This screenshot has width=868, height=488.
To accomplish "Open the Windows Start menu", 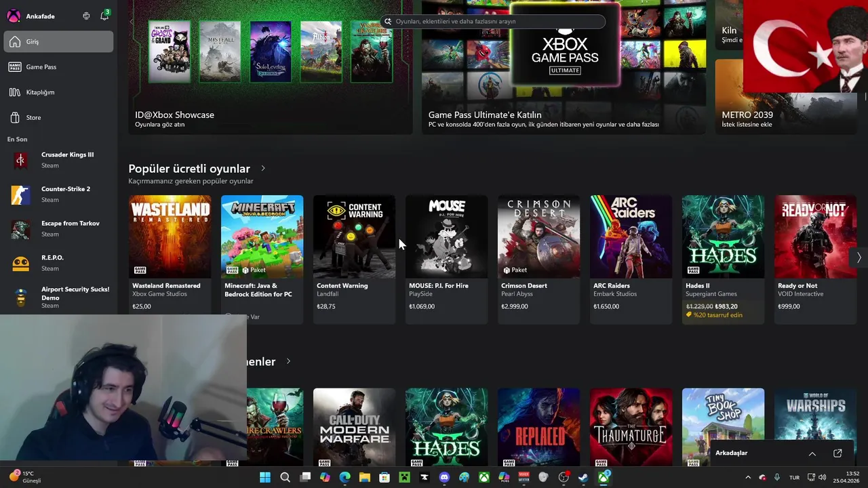I will pyautogui.click(x=265, y=477).
